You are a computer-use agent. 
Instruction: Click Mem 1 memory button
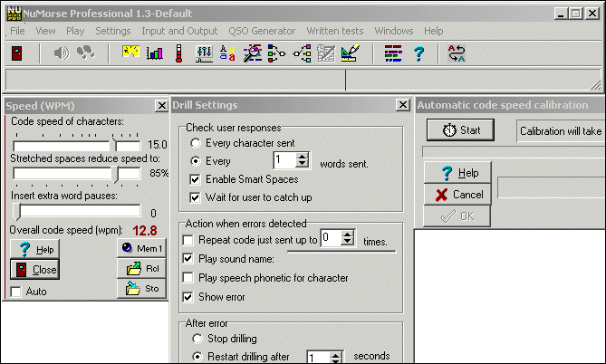(141, 248)
